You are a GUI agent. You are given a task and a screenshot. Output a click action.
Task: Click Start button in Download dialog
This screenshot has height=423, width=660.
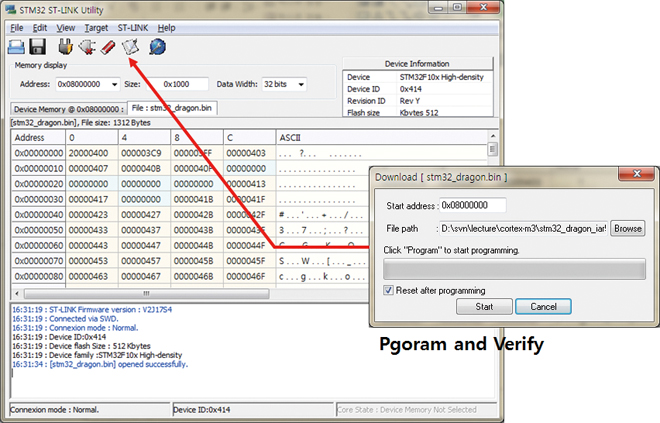pyautogui.click(x=484, y=306)
